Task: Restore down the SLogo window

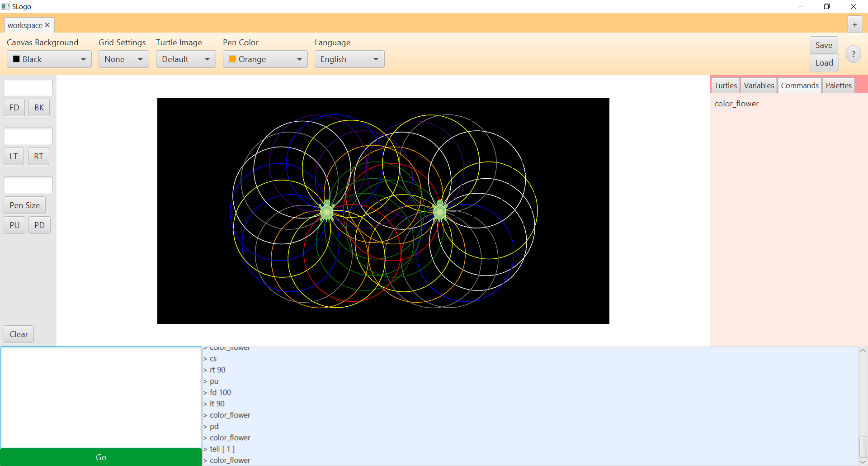Action: tap(827, 6)
